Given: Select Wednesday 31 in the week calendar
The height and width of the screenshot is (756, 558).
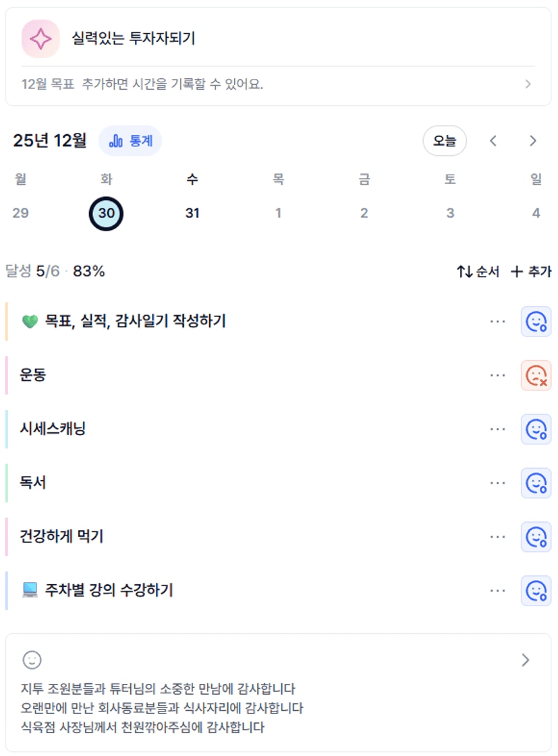Looking at the screenshot, I should click(192, 213).
